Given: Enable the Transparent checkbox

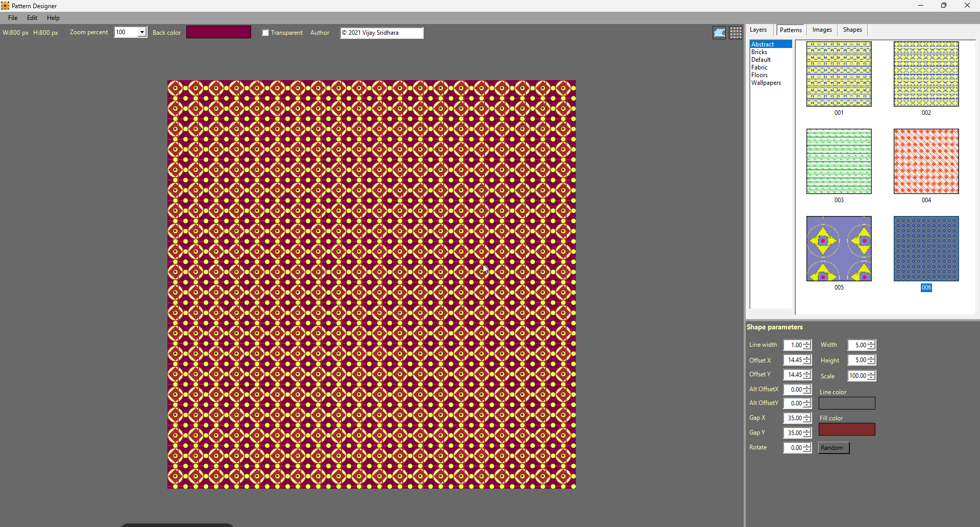Looking at the screenshot, I should (265, 32).
